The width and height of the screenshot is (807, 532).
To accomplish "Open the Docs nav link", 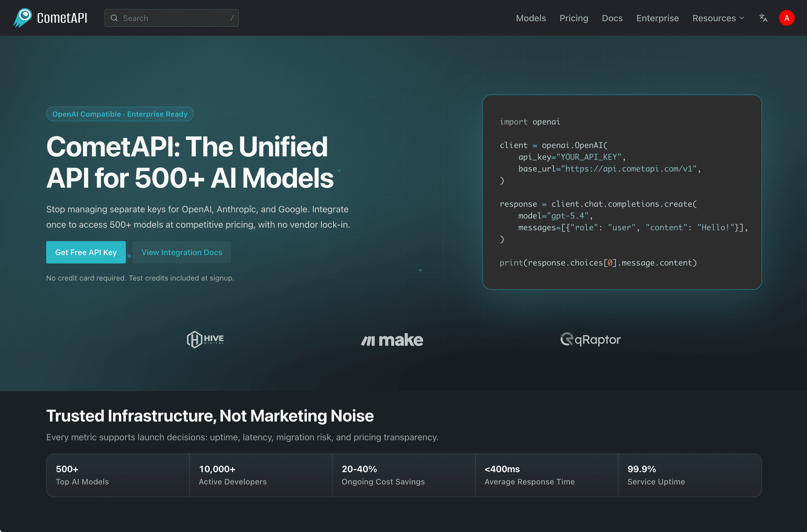I will tap(612, 18).
